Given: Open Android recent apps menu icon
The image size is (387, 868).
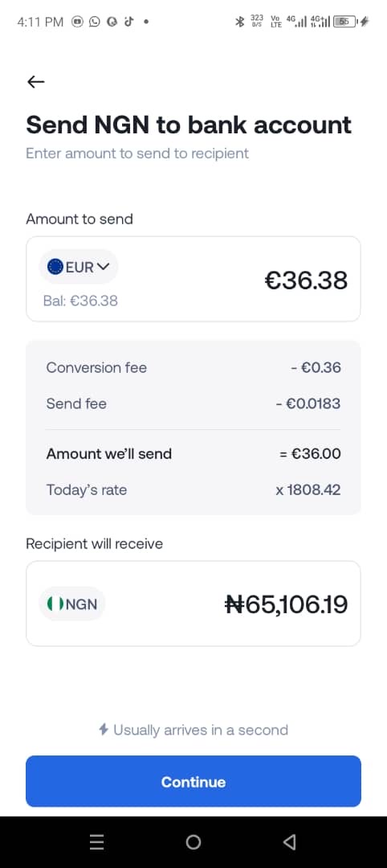Looking at the screenshot, I should click(x=96, y=842).
